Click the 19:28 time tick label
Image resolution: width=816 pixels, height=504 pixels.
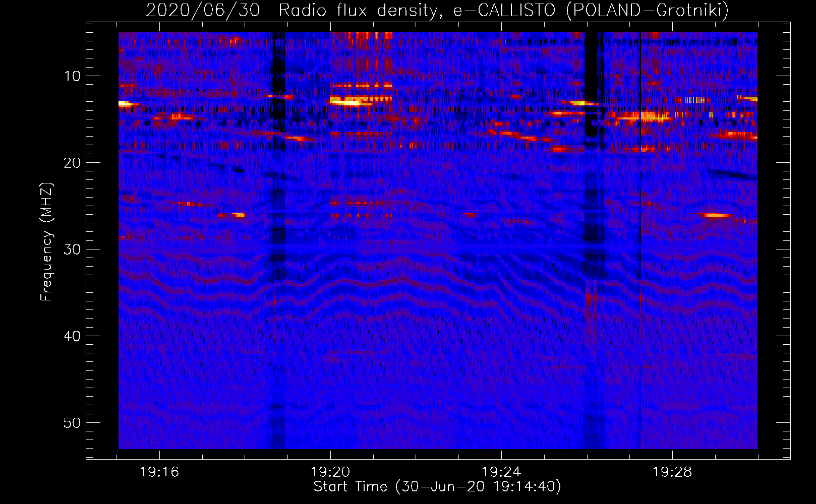click(672, 472)
